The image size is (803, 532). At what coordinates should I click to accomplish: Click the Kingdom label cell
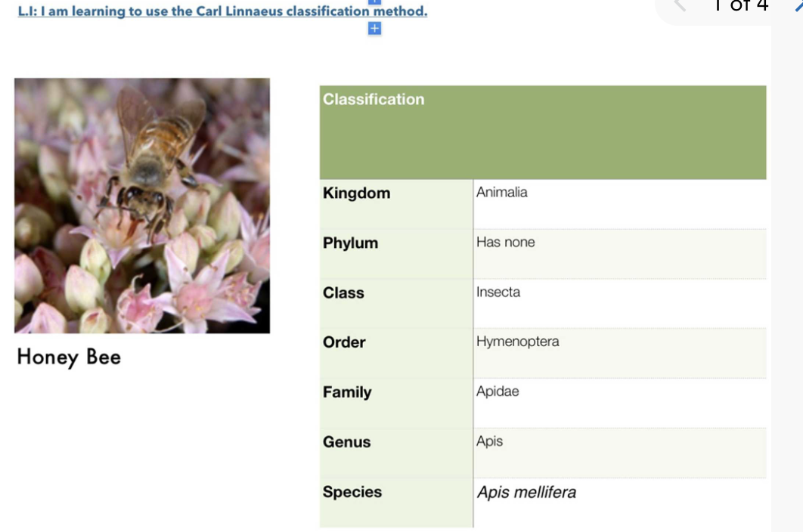[396, 204]
